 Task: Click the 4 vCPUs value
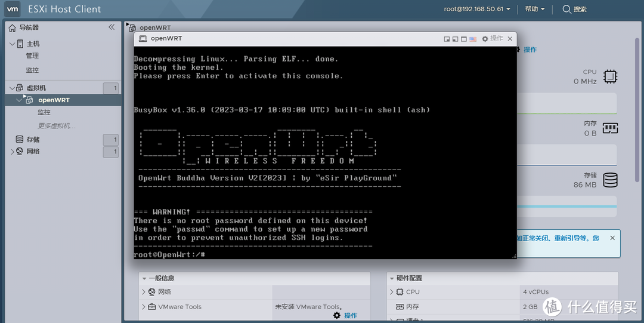[x=536, y=292]
